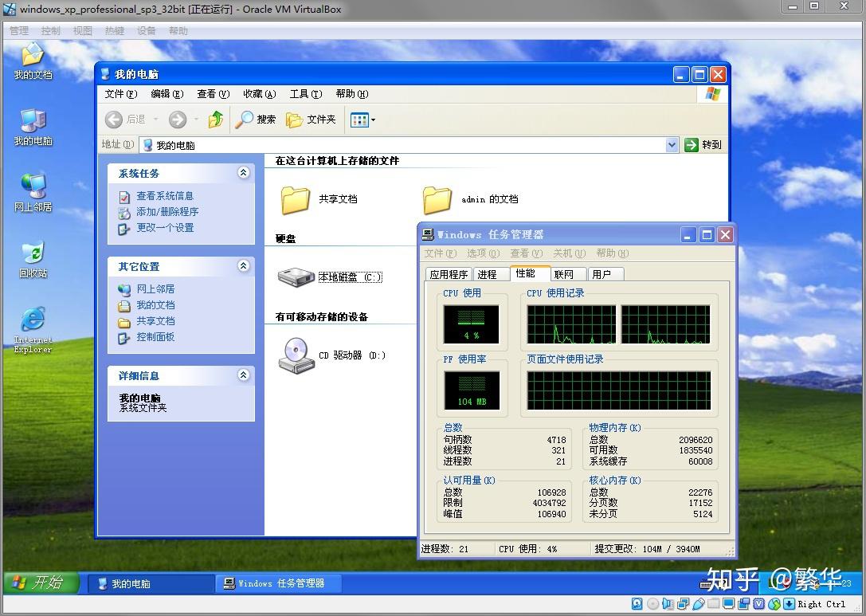Open the 我的文档 desktop icon

(x=33, y=61)
